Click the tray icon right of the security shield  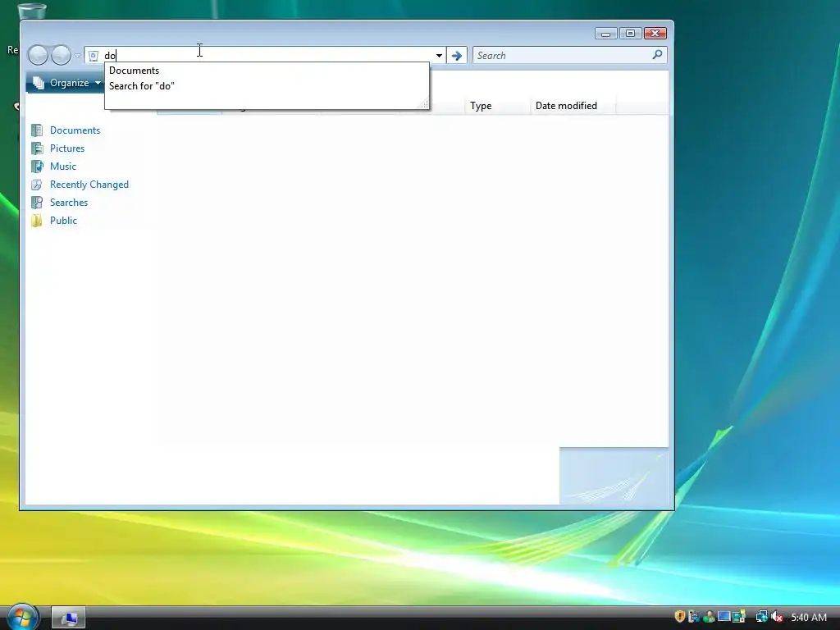tap(694, 617)
